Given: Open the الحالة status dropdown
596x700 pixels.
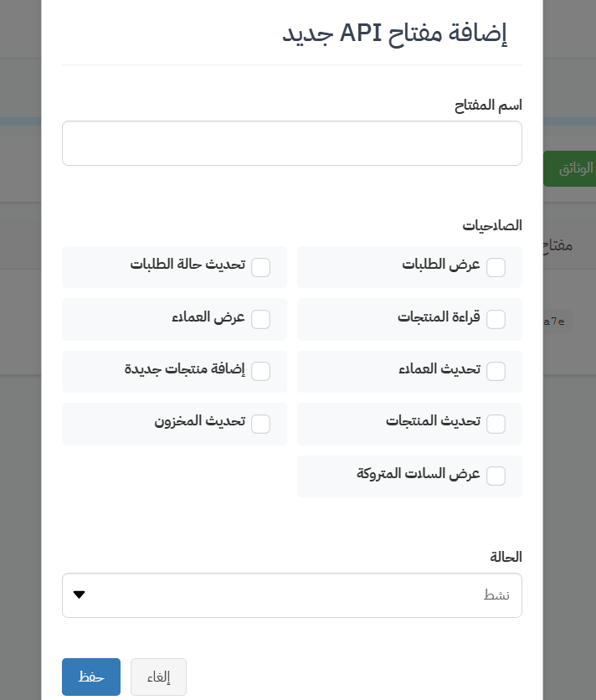Looking at the screenshot, I should 292,595.
